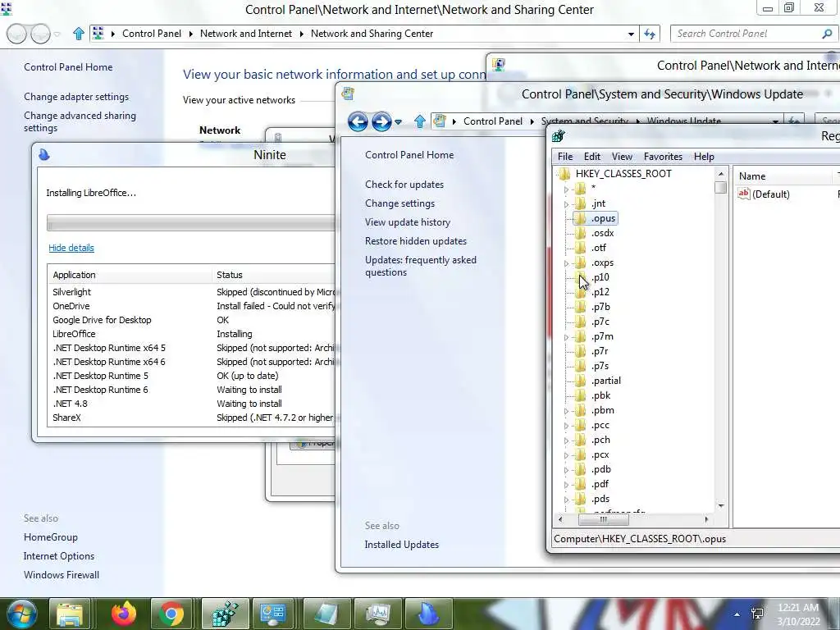840x630 pixels.
Task: Click Restore hidden updates
Action: tap(416, 241)
